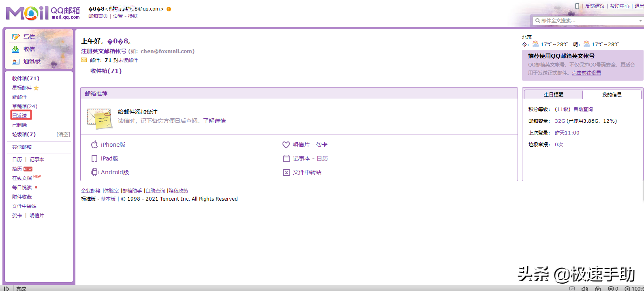
Task: Click 收件箱(71) link in main panel
Action: [106, 71]
